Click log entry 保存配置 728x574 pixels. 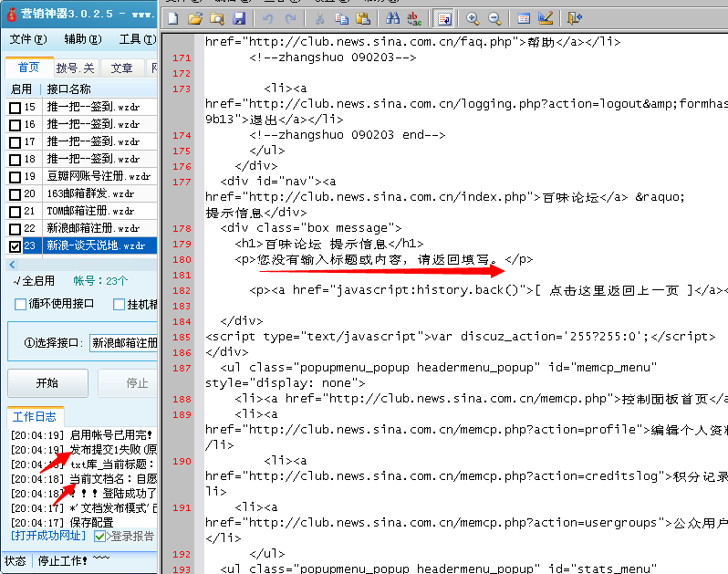62,522
